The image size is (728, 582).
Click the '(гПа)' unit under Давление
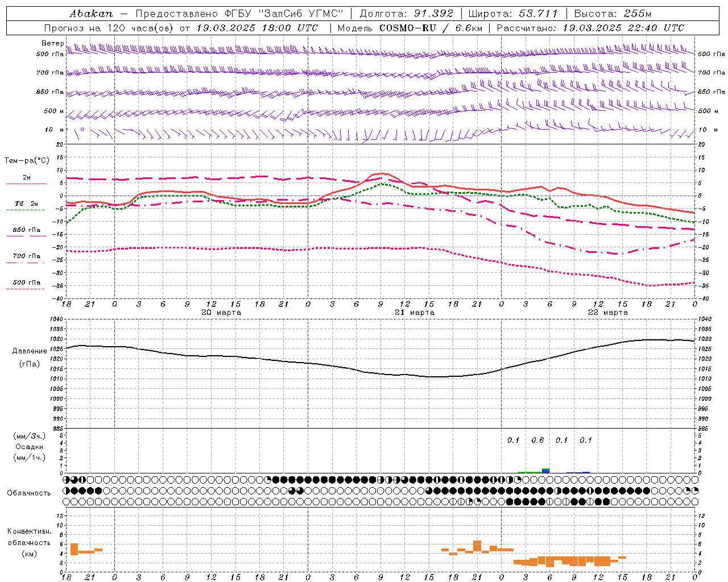coord(30,364)
